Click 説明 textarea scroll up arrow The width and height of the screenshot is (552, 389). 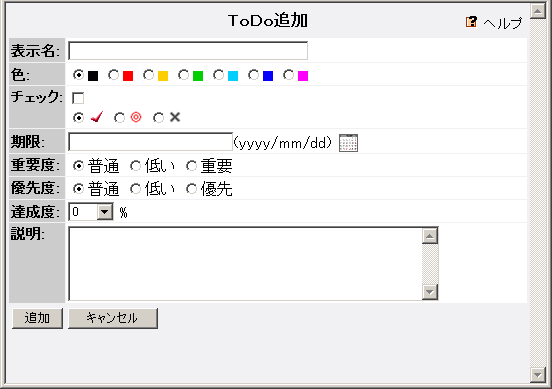[x=430, y=236]
